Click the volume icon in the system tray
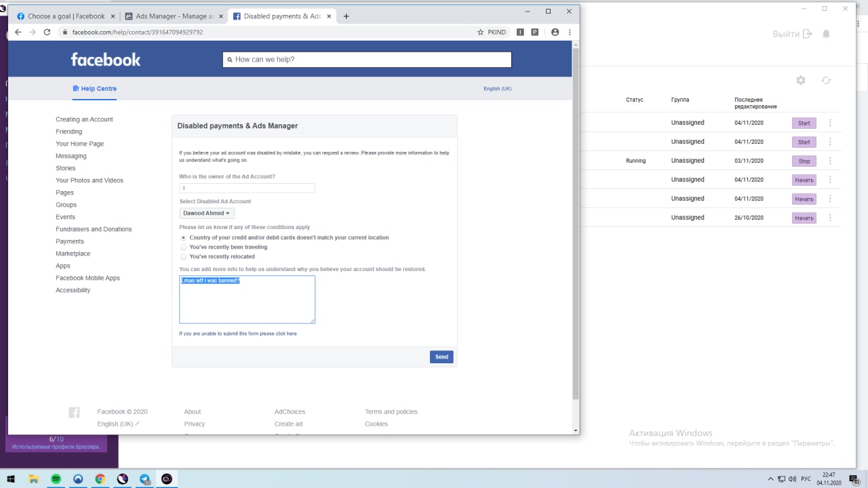The image size is (868, 488). pyautogui.click(x=793, y=479)
